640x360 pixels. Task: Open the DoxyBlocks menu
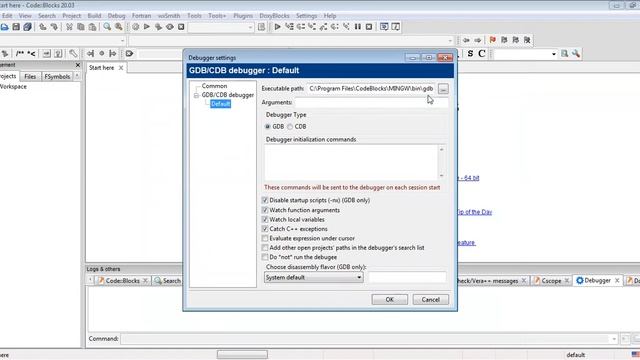[x=274, y=16]
